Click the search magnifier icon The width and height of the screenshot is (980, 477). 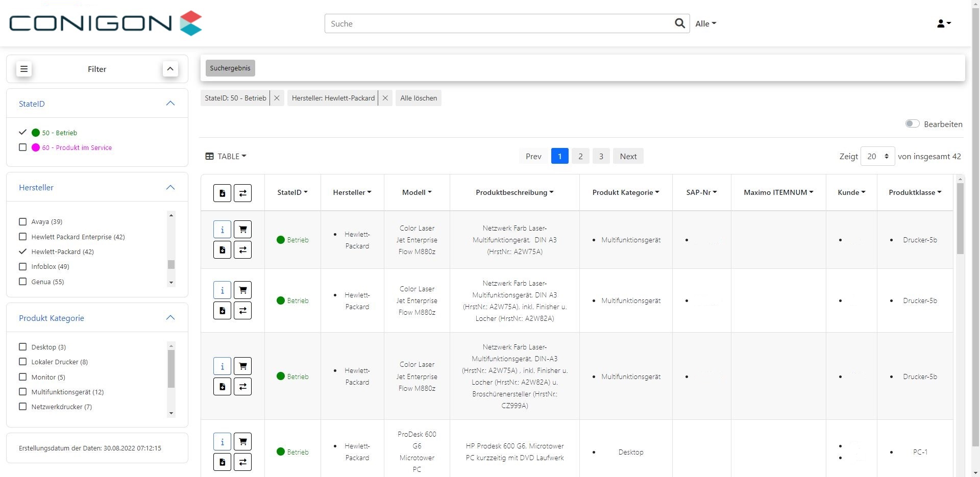(x=679, y=23)
